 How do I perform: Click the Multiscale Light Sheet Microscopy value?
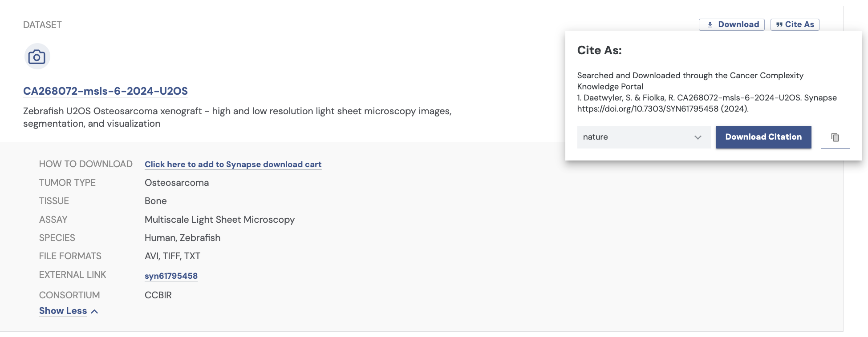click(x=219, y=220)
